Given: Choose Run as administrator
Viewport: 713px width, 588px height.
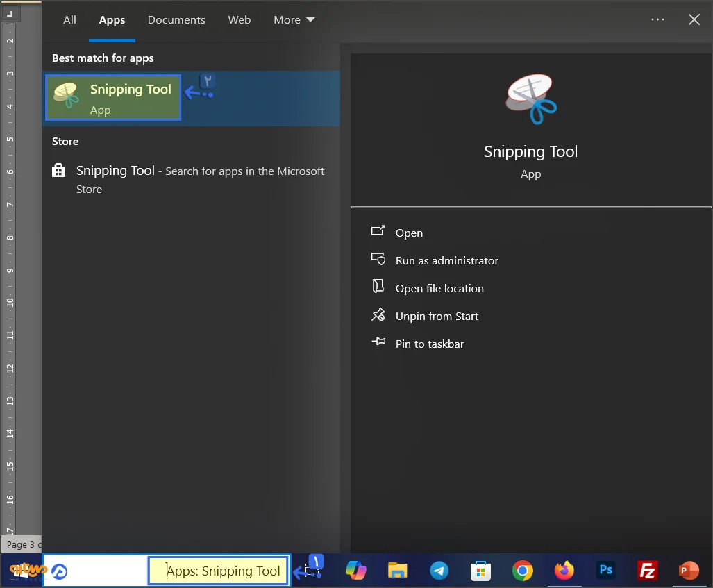Looking at the screenshot, I should [x=446, y=260].
